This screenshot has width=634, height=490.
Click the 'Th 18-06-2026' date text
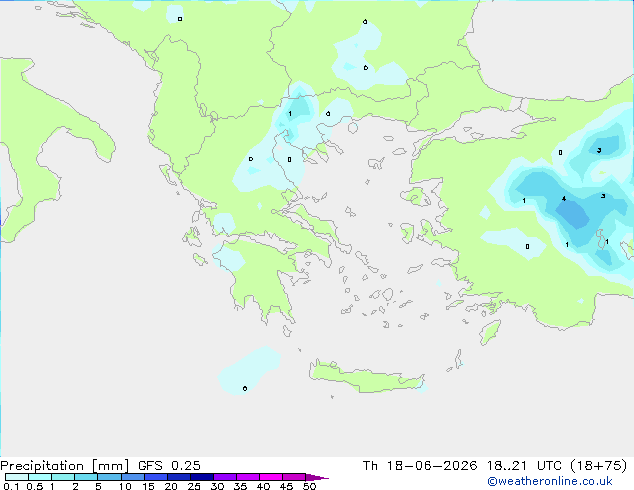point(420,466)
